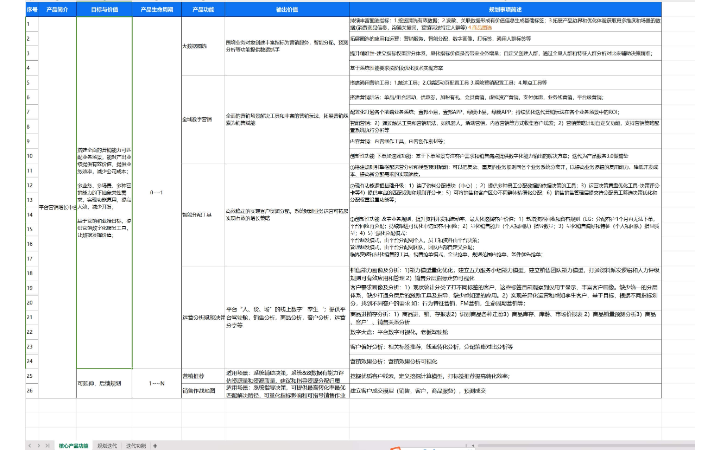This screenshot has width=720, height=450.
Task: Select serial number cell 14
Action: (32, 214)
